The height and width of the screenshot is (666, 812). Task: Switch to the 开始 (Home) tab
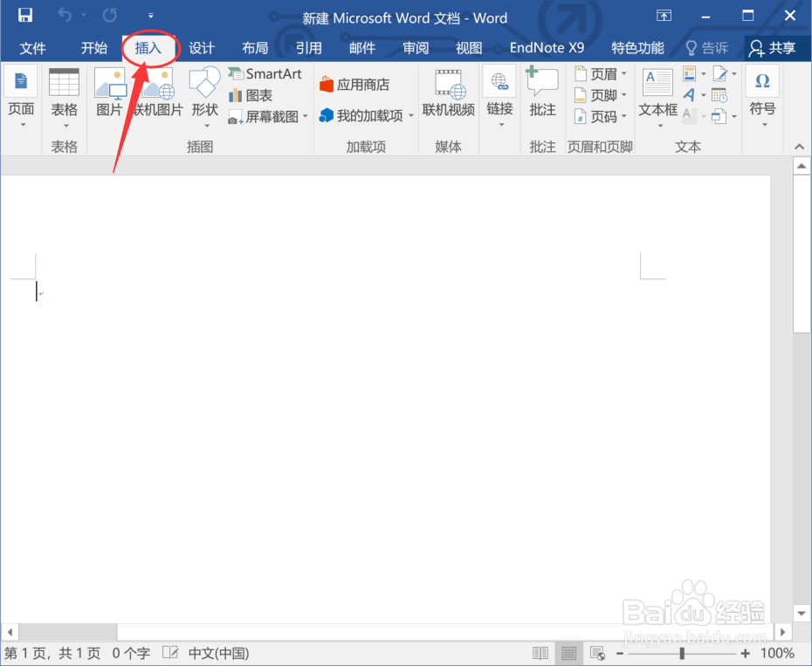pyautogui.click(x=93, y=48)
